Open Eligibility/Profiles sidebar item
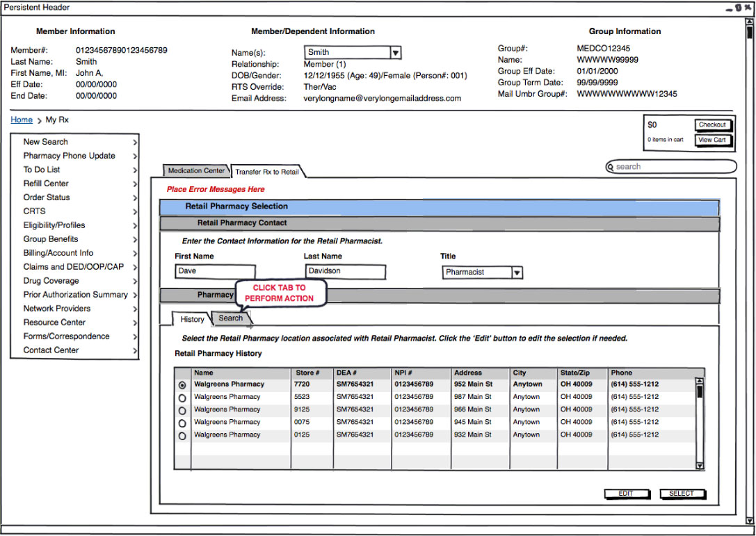 [74, 225]
